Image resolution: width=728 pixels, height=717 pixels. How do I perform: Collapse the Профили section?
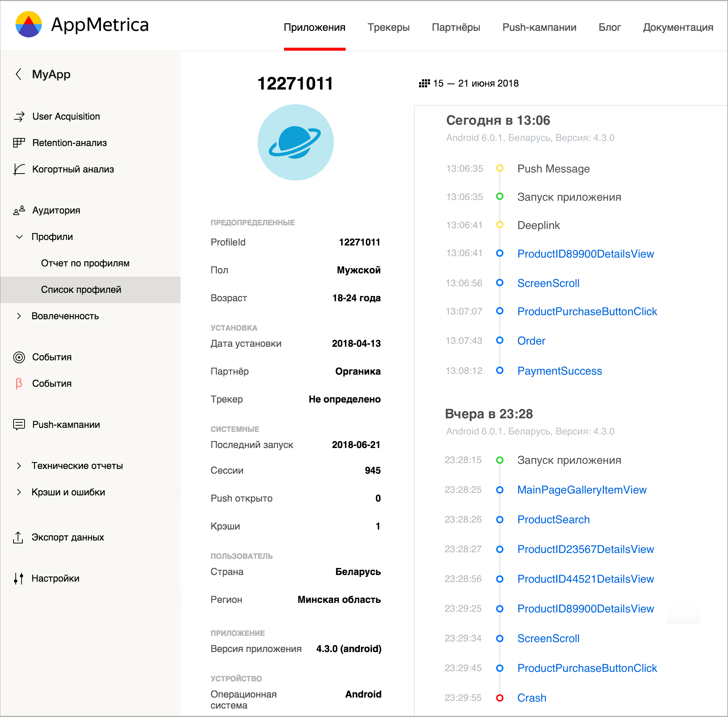(x=19, y=237)
